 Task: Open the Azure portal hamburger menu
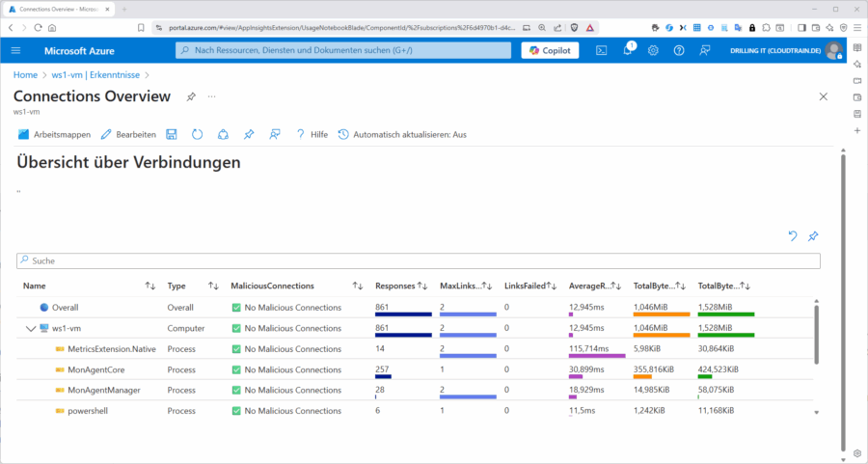coord(15,50)
